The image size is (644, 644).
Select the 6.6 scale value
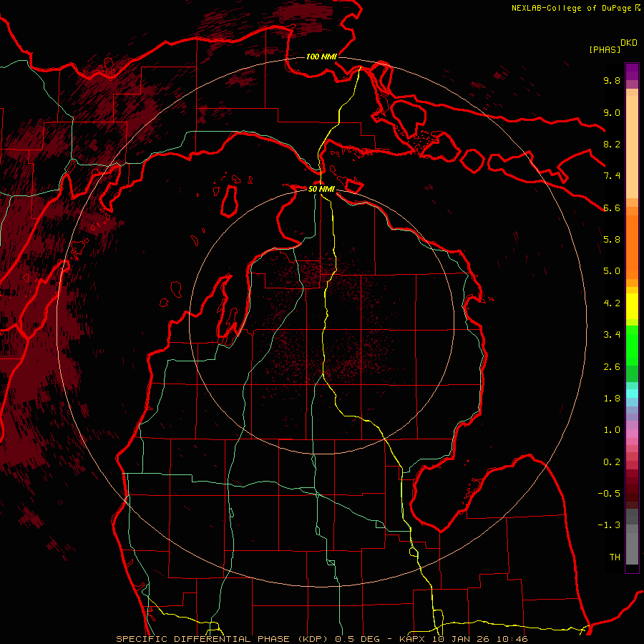click(612, 208)
